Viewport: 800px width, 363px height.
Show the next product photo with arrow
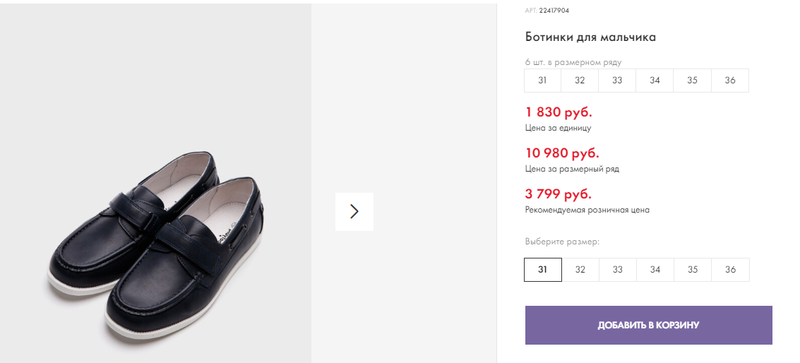[x=354, y=211]
